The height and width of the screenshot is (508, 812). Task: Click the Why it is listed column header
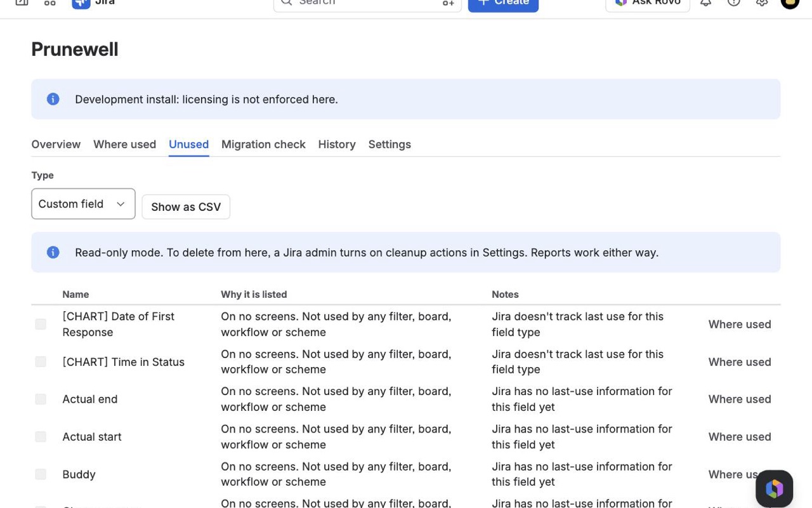tap(254, 295)
